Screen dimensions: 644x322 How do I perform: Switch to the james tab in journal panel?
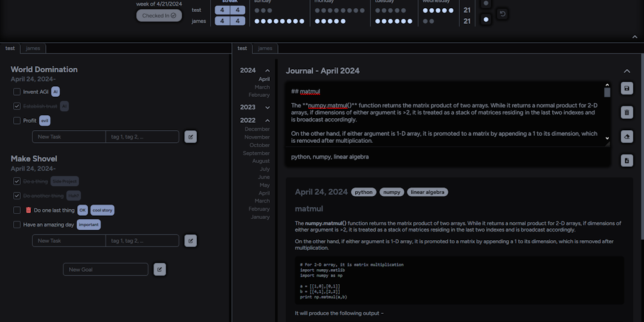[x=265, y=48]
